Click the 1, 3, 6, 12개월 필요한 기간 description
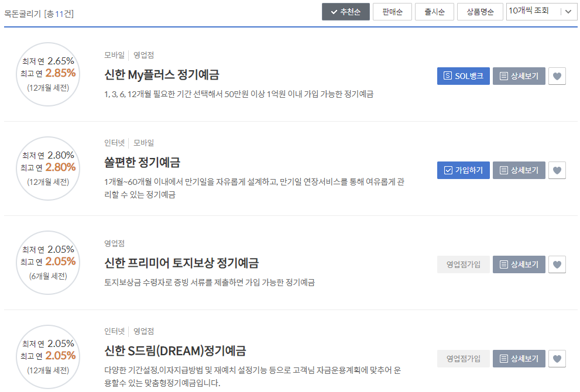Image resolution: width=580 pixels, height=392 pixels. point(239,94)
